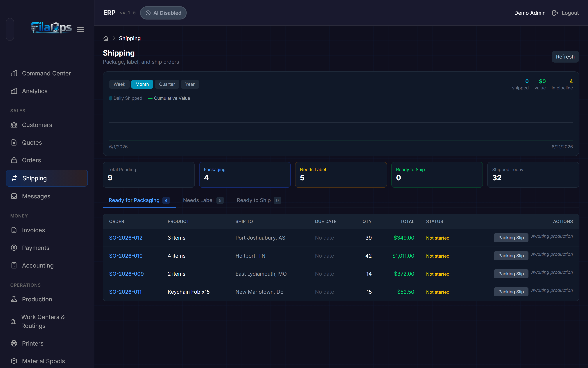Viewport: 588px width, 368px height.
Task: Print Packing Slip for SO-2026-011
Action: click(511, 292)
